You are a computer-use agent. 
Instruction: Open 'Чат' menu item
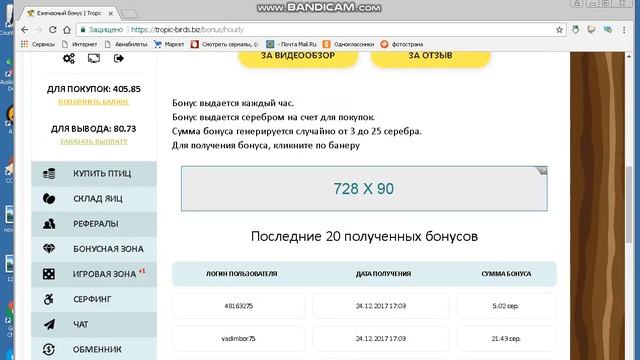pyautogui.click(x=94, y=324)
